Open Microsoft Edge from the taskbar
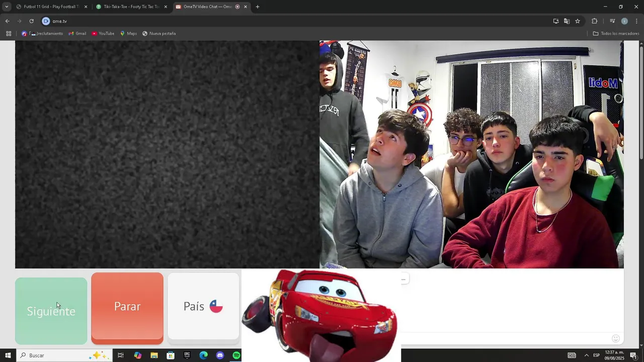This screenshot has width=644, height=362. coord(204,355)
